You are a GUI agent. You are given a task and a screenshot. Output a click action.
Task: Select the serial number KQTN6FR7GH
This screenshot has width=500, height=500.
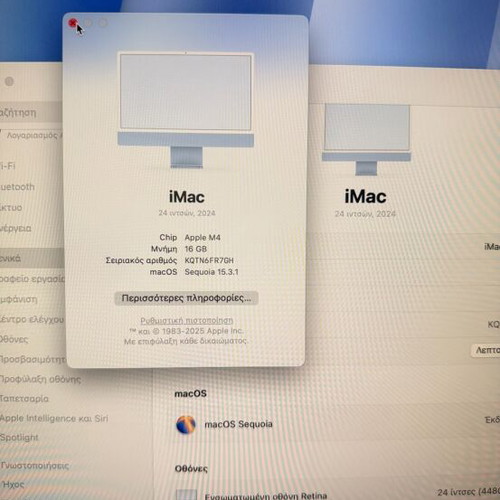209,260
